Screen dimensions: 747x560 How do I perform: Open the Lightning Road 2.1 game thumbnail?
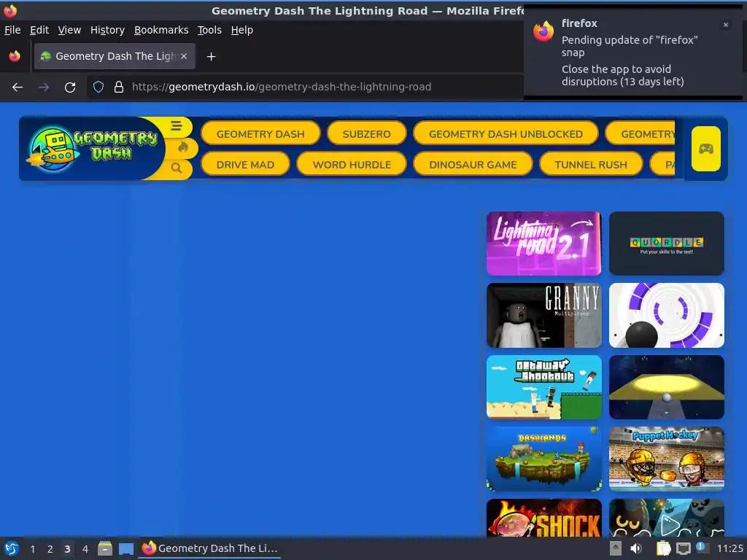pyautogui.click(x=543, y=244)
